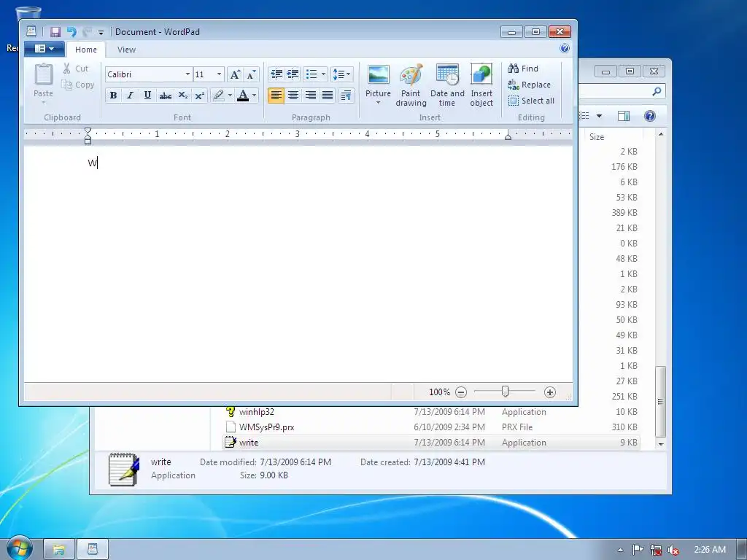
Task: Click the Paste clipboard icon
Action: pos(43,75)
